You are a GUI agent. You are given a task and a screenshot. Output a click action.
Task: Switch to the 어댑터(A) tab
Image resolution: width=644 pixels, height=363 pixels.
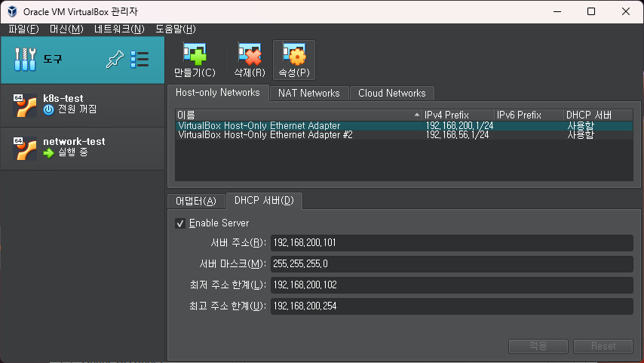tap(196, 201)
